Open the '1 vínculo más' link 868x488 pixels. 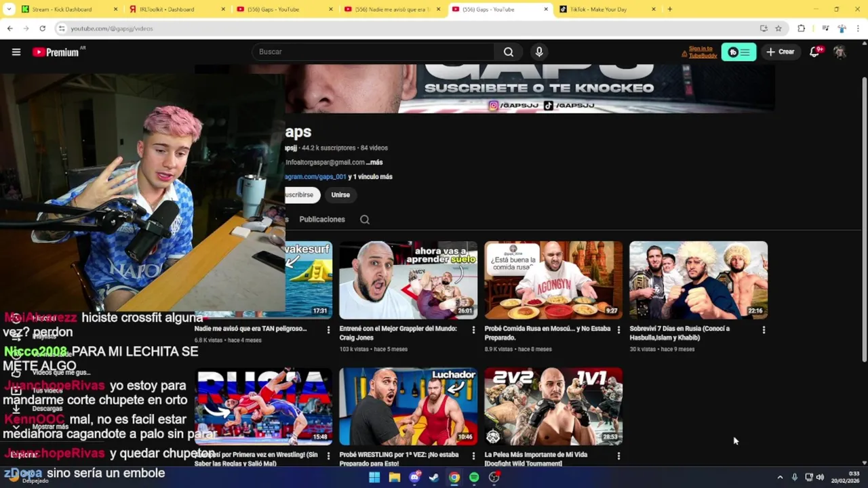tap(372, 177)
